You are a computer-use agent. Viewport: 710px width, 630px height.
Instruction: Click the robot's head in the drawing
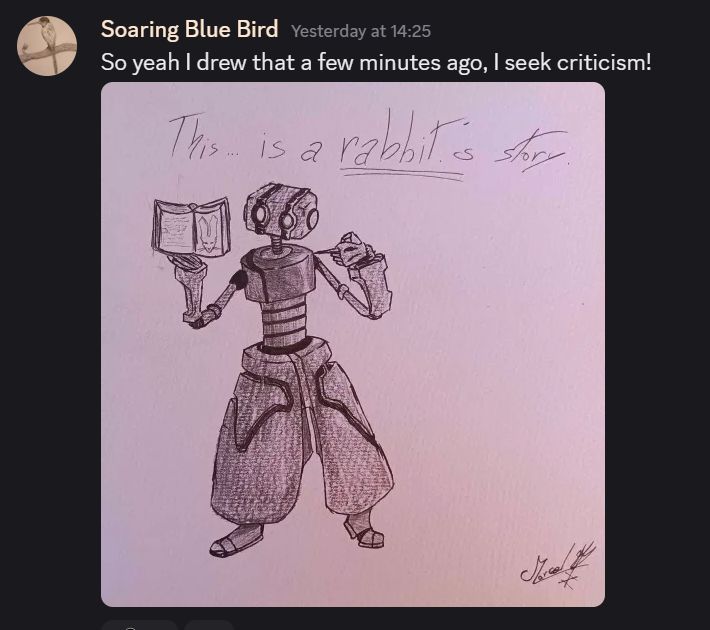[281, 210]
